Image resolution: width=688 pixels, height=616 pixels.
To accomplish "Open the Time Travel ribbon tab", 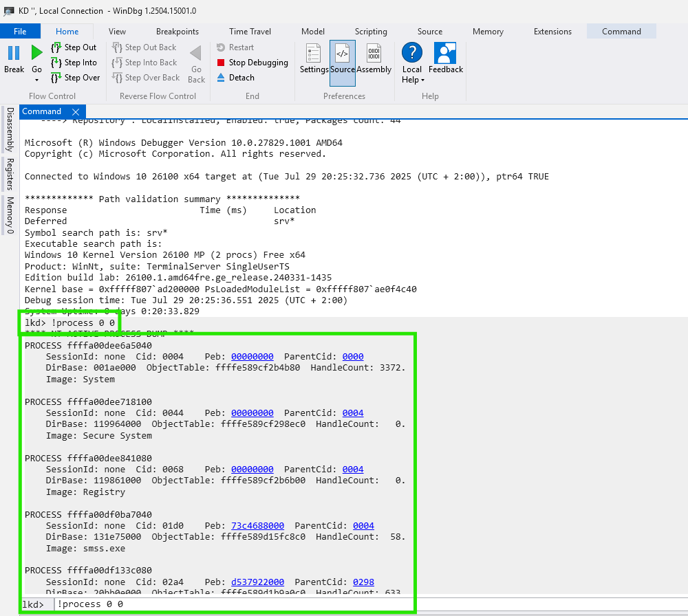I will point(250,31).
